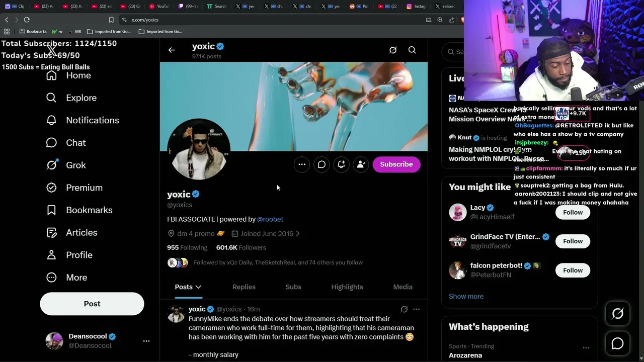This screenshot has height=362, width=644.
Task: Switch to the Highlights tab
Action: pyautogui.click(x=347, y=287)
